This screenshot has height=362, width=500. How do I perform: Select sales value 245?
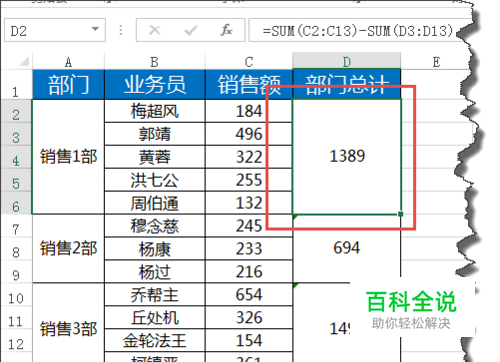point(249,226)
